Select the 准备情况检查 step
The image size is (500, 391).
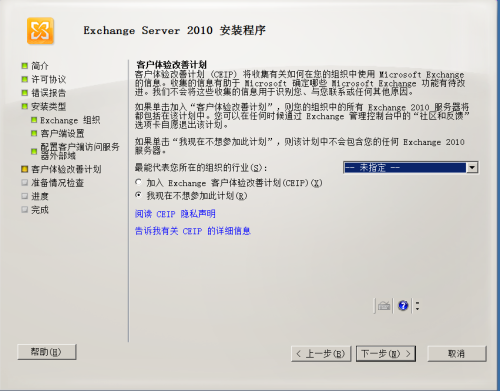53,183
